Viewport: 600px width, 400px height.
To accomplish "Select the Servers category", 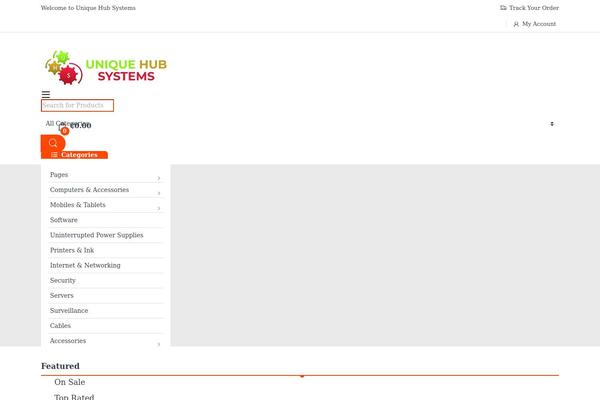I will [62, 296].
